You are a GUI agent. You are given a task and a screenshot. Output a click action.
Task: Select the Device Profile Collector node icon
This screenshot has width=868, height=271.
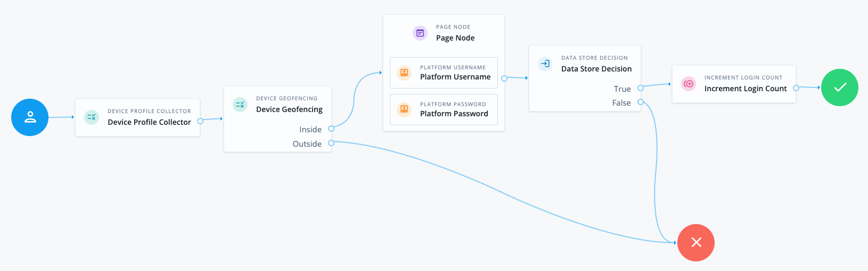click(x=92, y=117)
